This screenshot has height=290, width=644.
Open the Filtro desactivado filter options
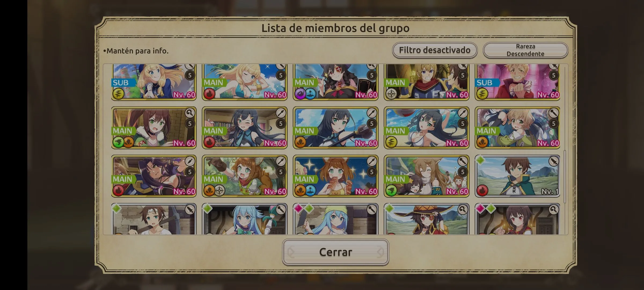point(435,50)
